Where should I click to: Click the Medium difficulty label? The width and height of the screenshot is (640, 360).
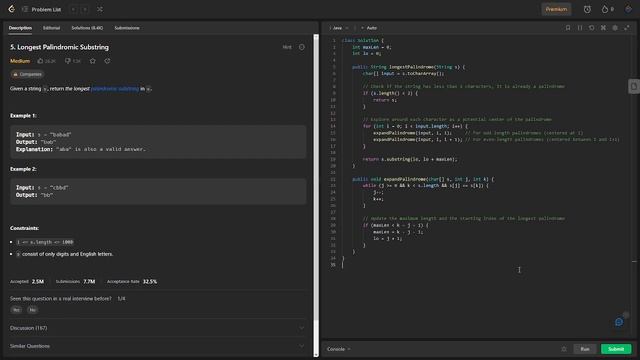point(20,61)
